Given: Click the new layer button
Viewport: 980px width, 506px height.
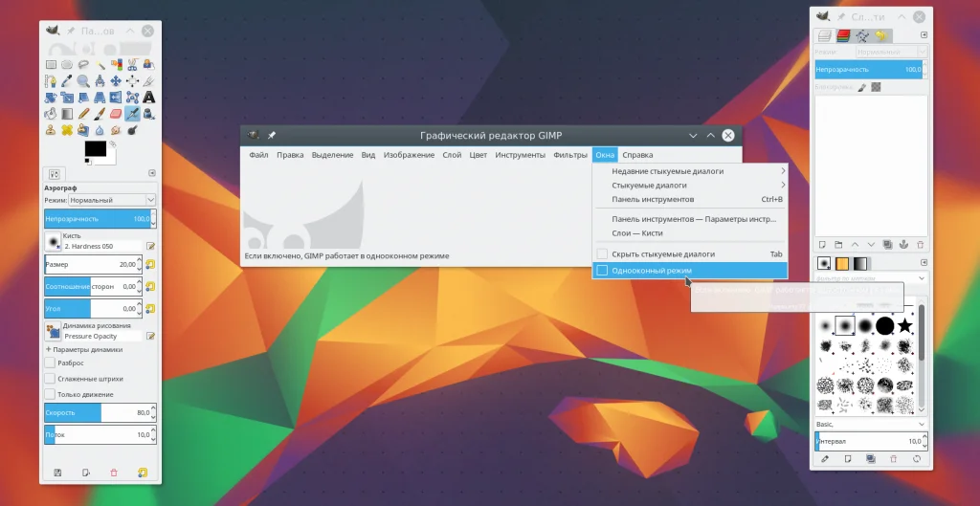Looking at the screenshot, I should [822, 245].
